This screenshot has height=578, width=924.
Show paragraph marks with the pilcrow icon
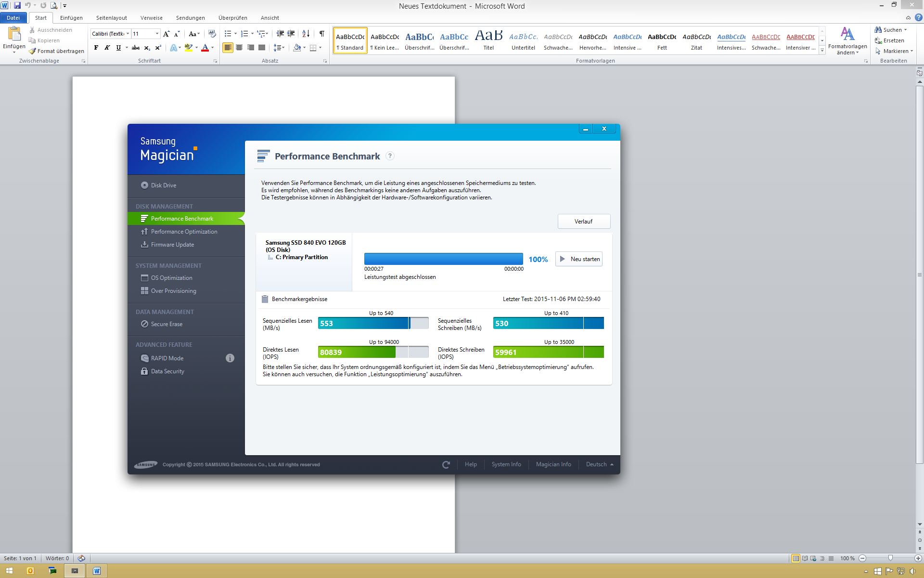click(321, 34)
